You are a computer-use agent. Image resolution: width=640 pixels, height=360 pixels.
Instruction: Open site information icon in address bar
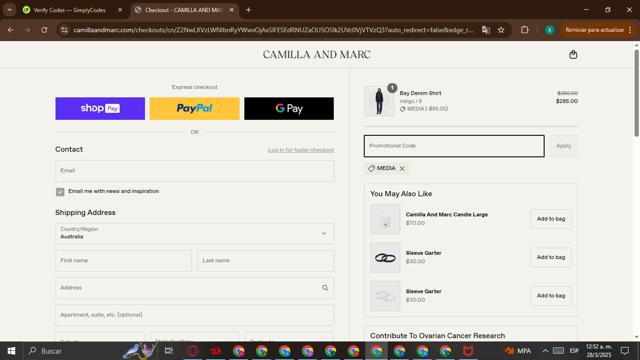(64, 30)
